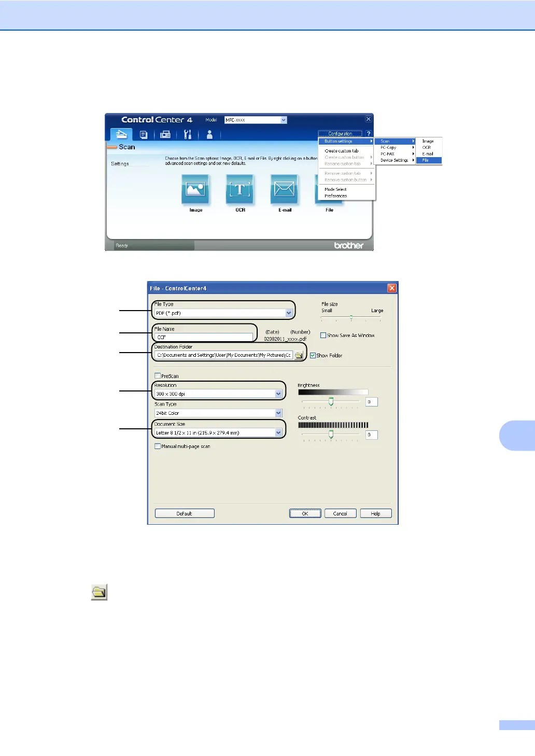The image size is (535, 756).
Task: Click the Image scan button icon
Action: click(195, 189)
